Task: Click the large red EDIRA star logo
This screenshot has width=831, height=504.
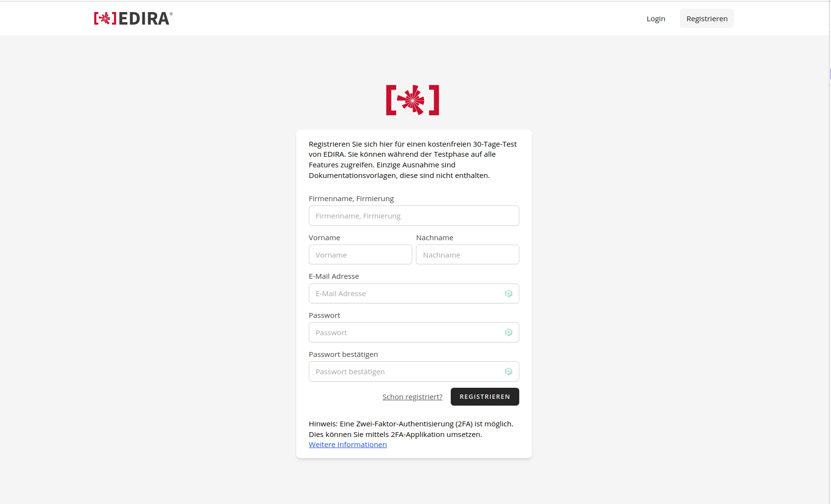Action: pos(413,100)
